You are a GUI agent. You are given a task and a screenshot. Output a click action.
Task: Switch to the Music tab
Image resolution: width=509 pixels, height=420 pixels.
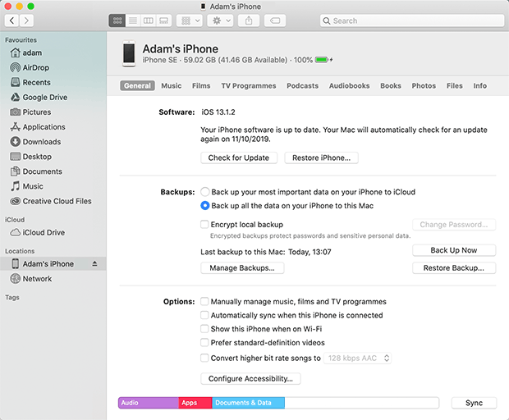coord(172,85)
